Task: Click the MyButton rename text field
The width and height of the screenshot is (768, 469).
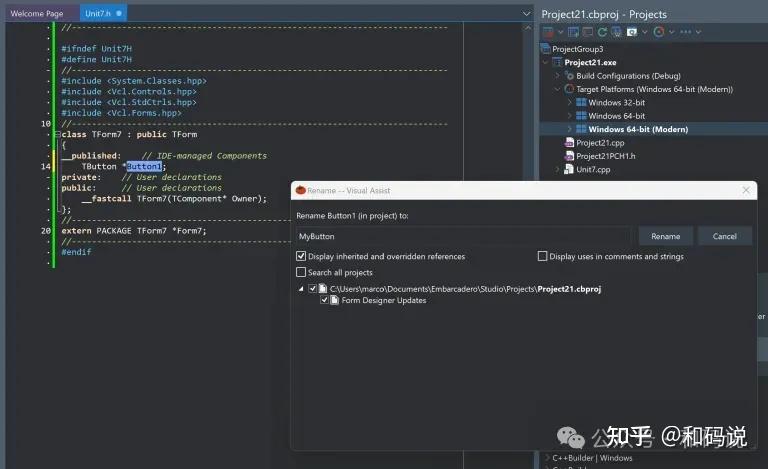Action: (463, 236)
